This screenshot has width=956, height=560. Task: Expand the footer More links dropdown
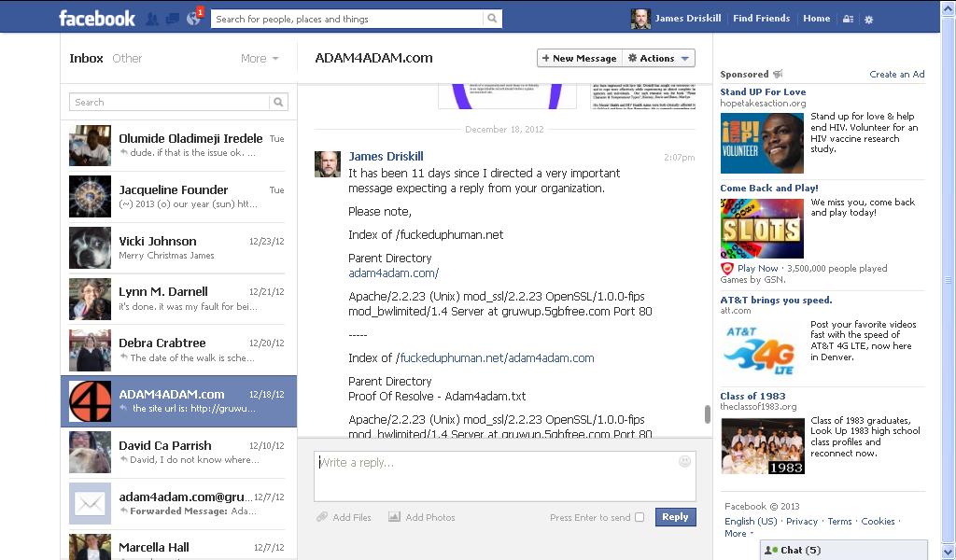738,533
